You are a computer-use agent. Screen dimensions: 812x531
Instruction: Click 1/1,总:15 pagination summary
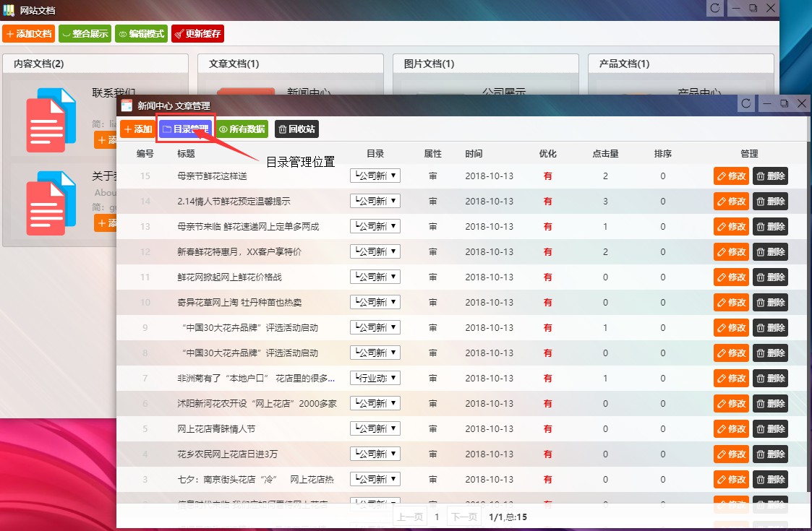tap(508, 517)
